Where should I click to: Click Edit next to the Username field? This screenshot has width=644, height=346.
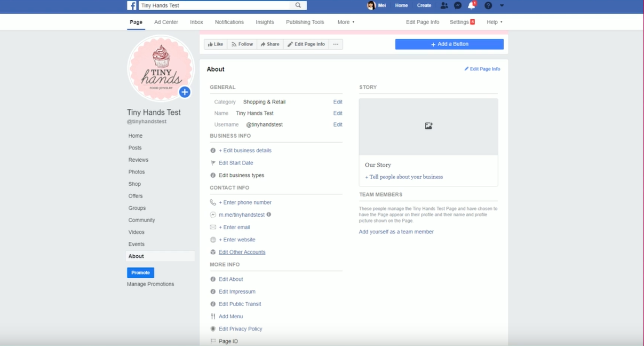(x=337, y=124)
